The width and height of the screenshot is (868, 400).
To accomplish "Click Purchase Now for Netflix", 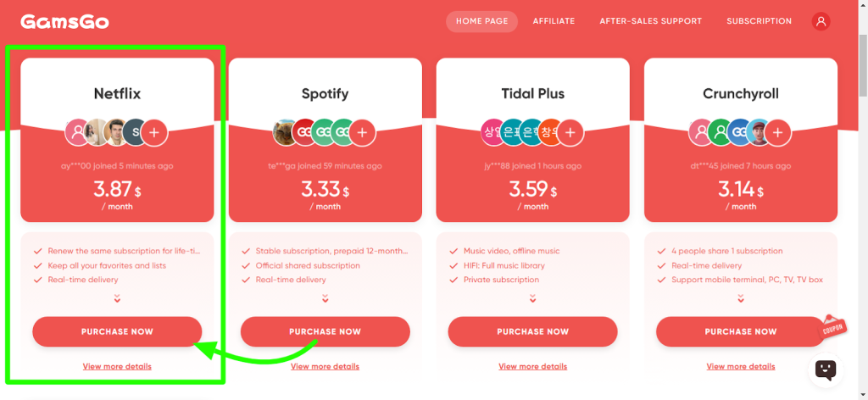I will [117, 332].
